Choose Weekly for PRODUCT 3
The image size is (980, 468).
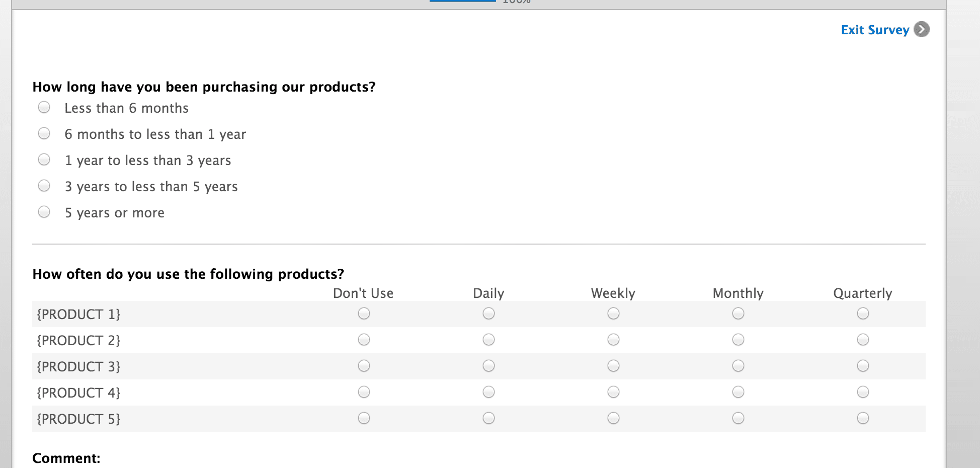pos(613,366)
